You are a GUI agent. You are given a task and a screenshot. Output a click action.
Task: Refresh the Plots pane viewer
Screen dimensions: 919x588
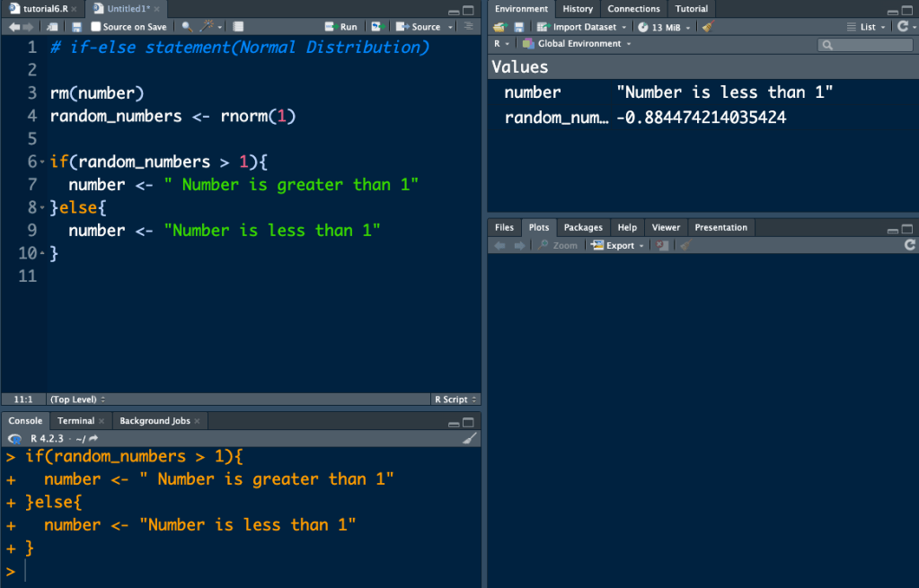[x=909, y=245]
